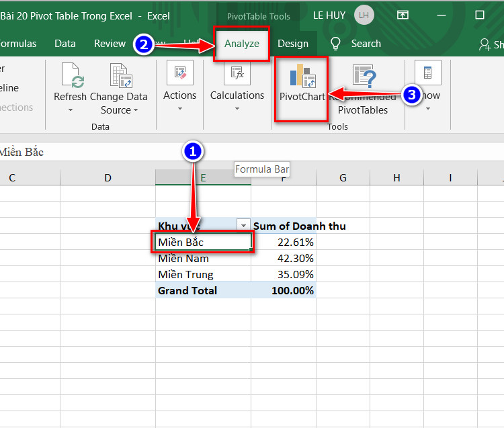Click the Show icon in ribbon
Viewport: 504px width, 428px height.
click(428, 73)
